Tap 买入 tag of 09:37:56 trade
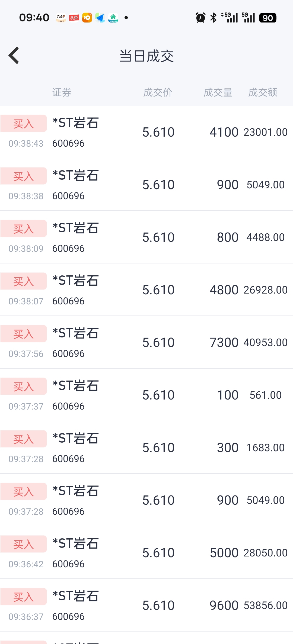 24,334
